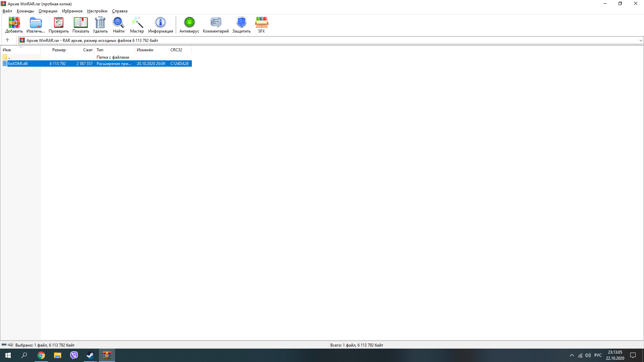This screenshot has width=644, height=362.
Task: Expand the archive path dropdown arrow
Action: [x=641, y=41]
